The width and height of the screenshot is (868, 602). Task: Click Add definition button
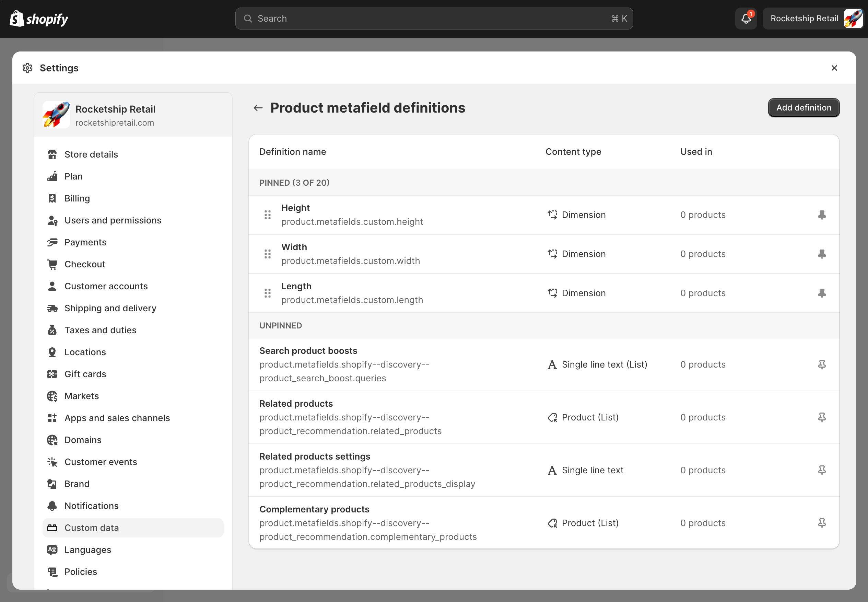[804, 108]
